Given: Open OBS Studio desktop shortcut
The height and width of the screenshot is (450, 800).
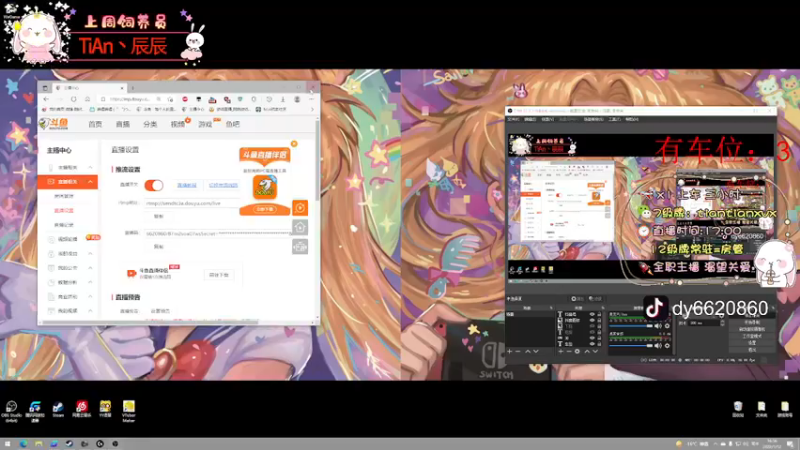Looking at the screenshot, I should [11, 411].
